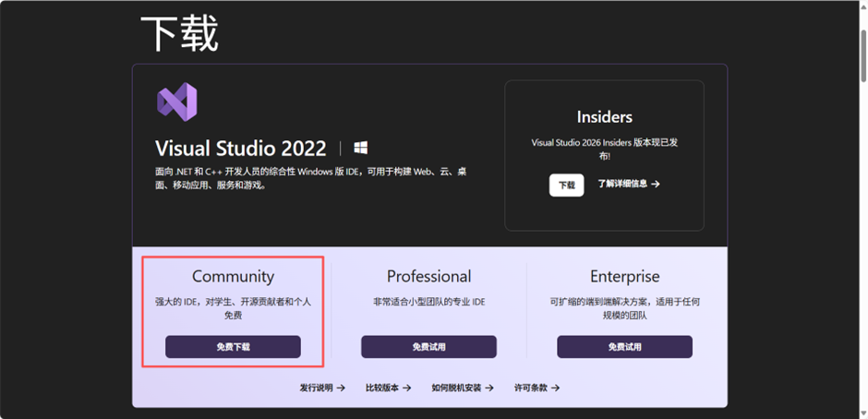Open 了解详细信息 link in Insiders card
868x419 pixels.
tap(628, 184)
